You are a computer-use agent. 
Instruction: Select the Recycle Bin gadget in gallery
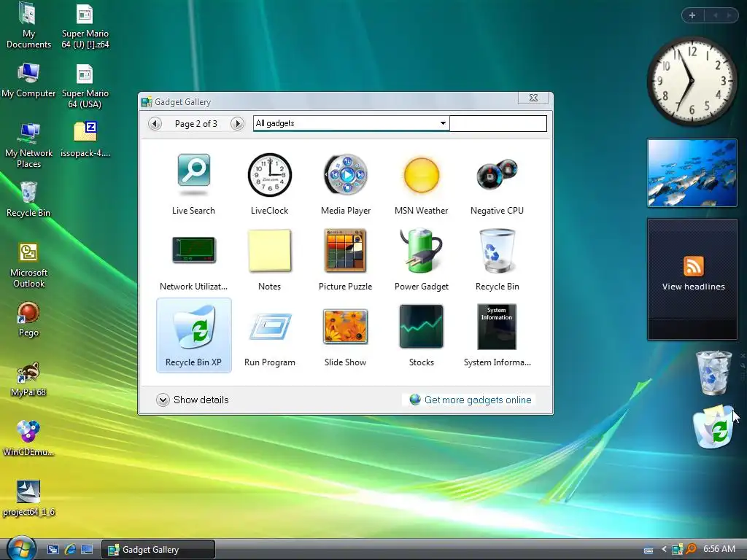(497, 260)
